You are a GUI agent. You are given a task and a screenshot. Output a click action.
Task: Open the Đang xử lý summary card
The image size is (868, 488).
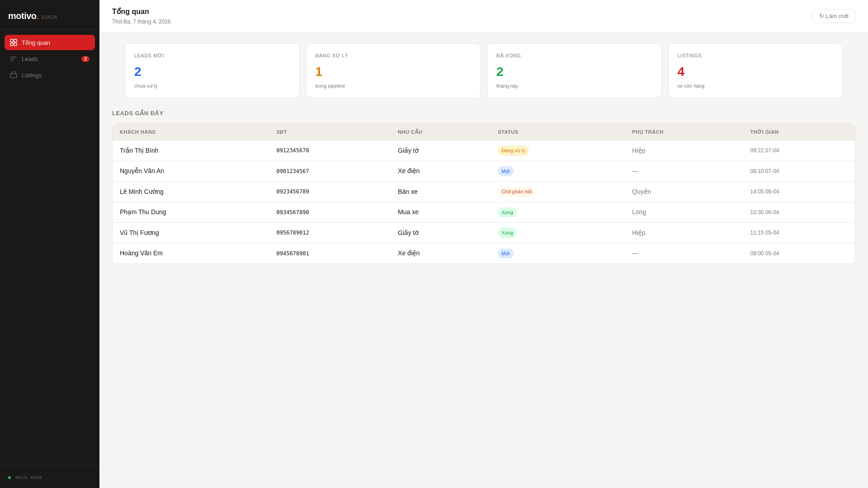393,70
